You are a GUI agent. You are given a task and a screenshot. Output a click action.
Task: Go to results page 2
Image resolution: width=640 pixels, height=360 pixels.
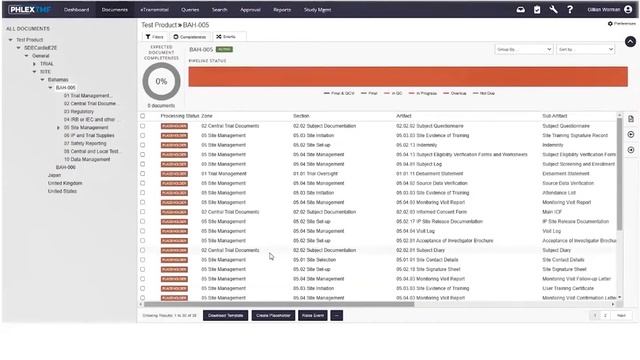(x=605, y=316)
